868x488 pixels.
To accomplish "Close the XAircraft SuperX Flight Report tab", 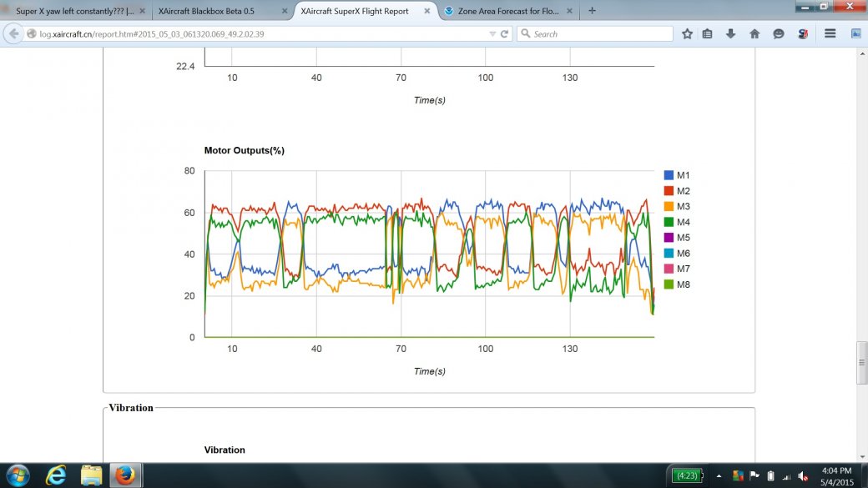I will (426, 11).
